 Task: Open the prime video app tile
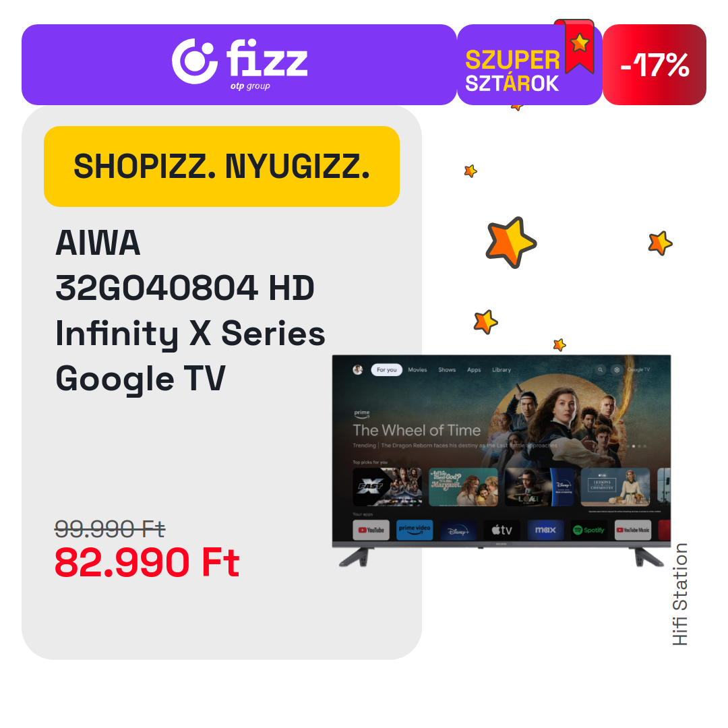coord(415,530)
